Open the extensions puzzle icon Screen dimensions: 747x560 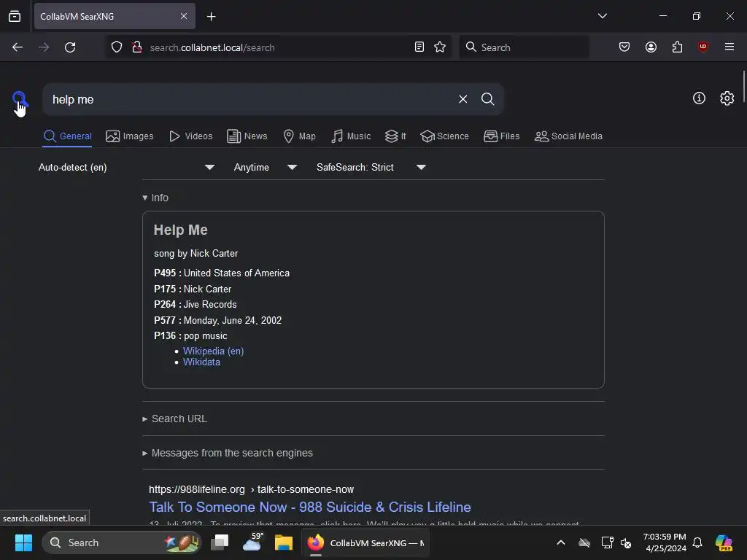coord(677,47)
